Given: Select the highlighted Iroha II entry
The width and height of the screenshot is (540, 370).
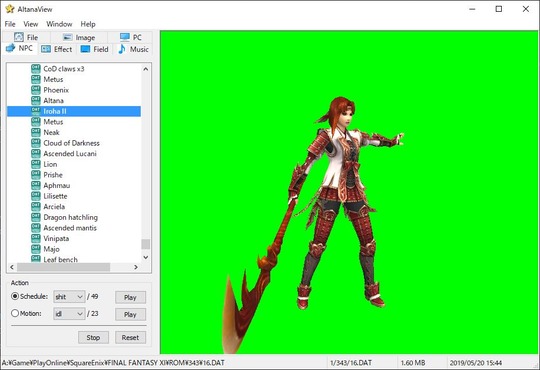Looking at the screenshot, I should tap(74, 111).
